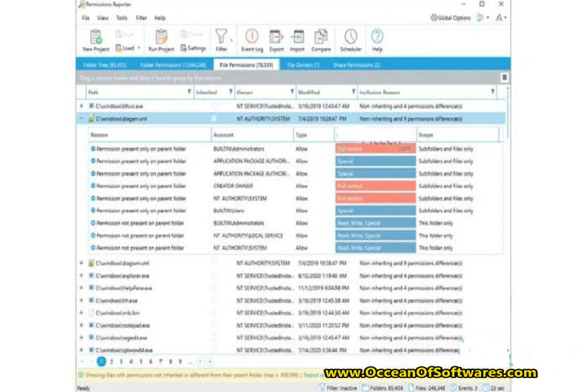Open the View menu

[x=102, y=18]
